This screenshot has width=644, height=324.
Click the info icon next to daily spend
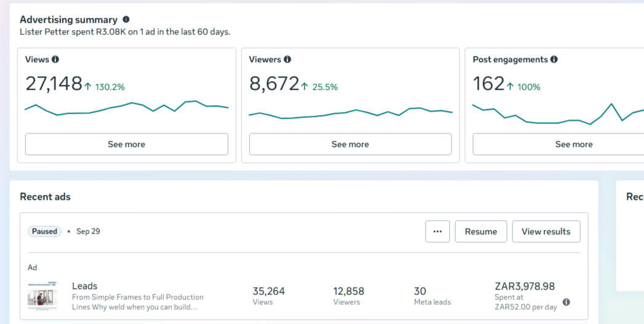point(566,302)
